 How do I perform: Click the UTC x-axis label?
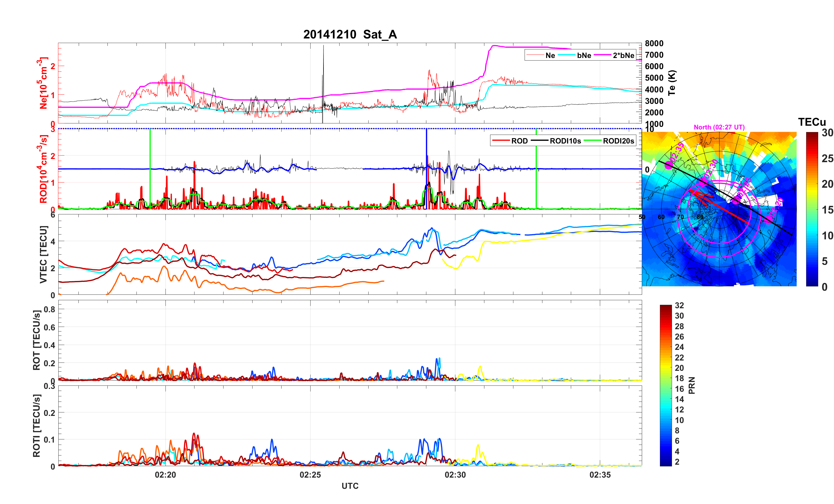click(x=350, y=486)
